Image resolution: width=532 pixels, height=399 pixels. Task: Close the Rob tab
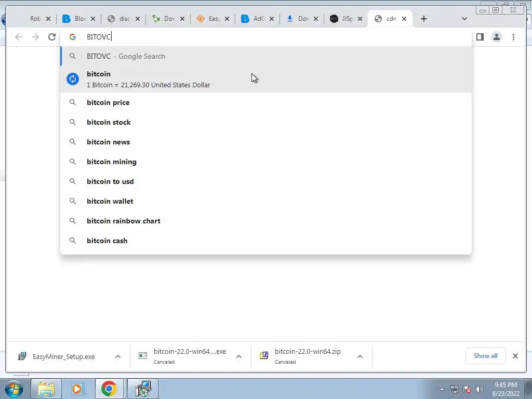pyautogui.click(x=48, y=19)
